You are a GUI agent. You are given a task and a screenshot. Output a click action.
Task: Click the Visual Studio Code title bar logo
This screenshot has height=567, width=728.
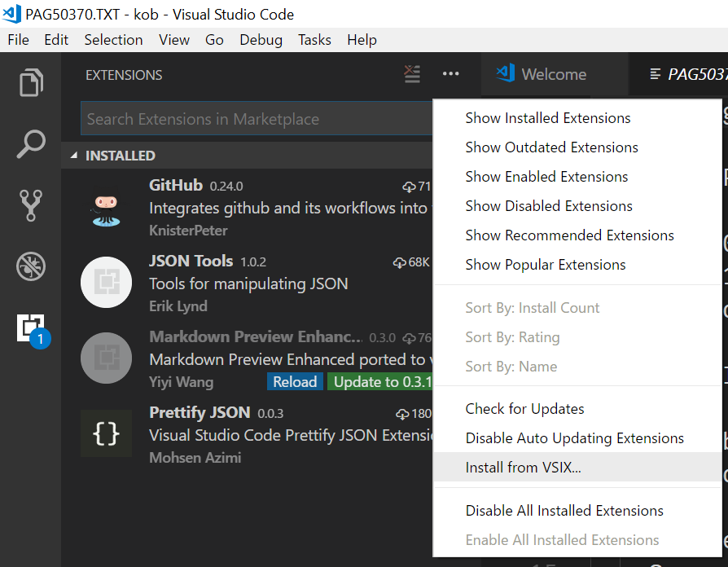click(11, 14)
